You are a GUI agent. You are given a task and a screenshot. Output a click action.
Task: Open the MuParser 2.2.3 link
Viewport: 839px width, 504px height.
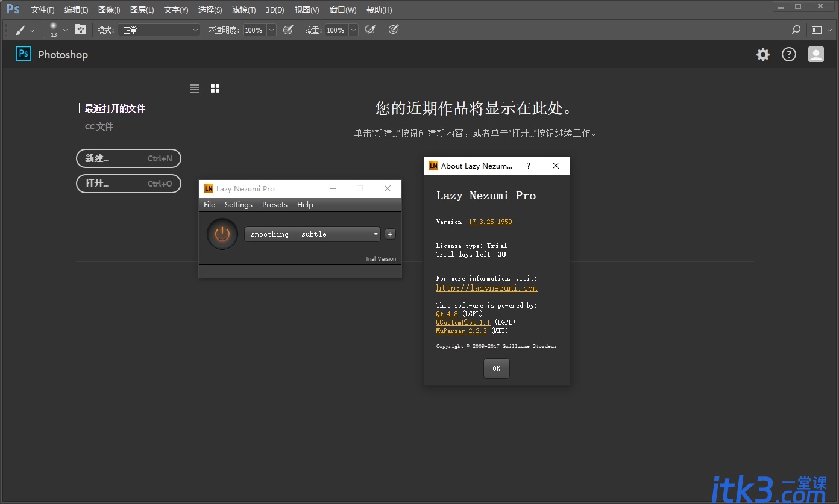coord(461,331)
